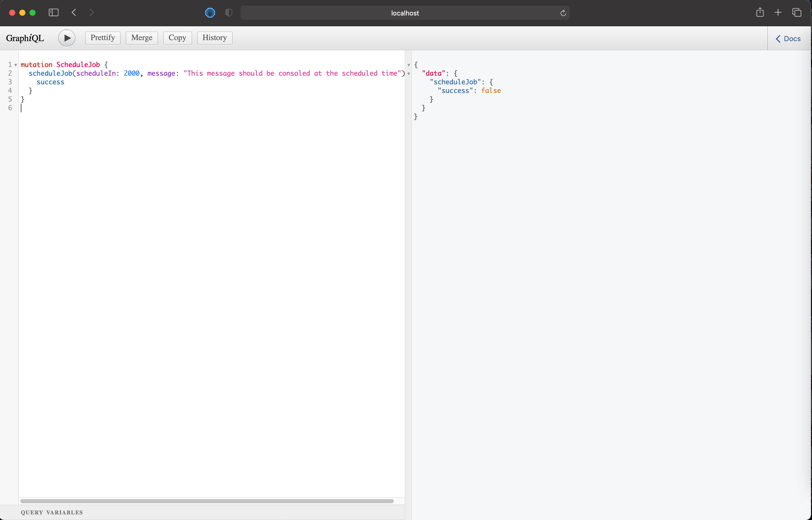Viewport: 812px width, 520px height.
Task: Open a new tab with plus icon
Action: pos(777,12)
